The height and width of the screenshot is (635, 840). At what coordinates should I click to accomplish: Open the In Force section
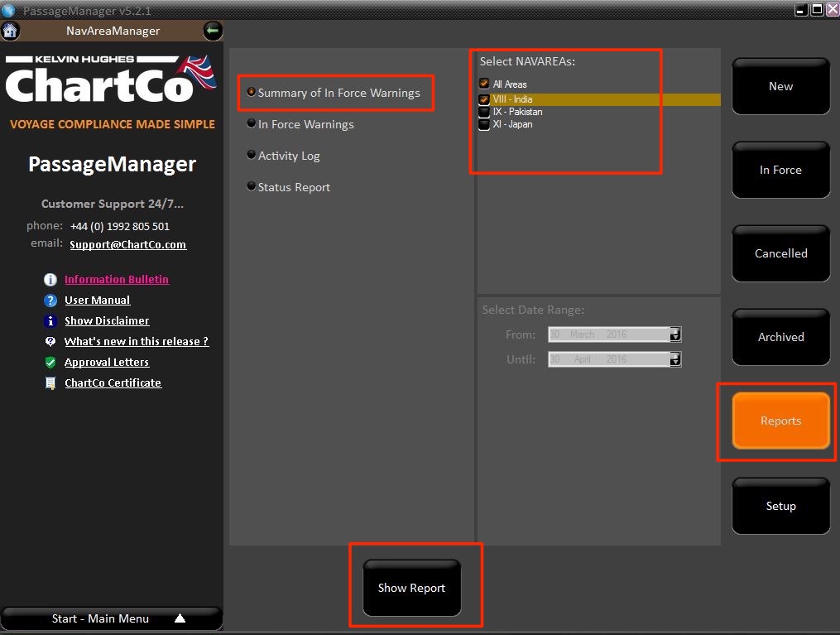tap(780, 170)
